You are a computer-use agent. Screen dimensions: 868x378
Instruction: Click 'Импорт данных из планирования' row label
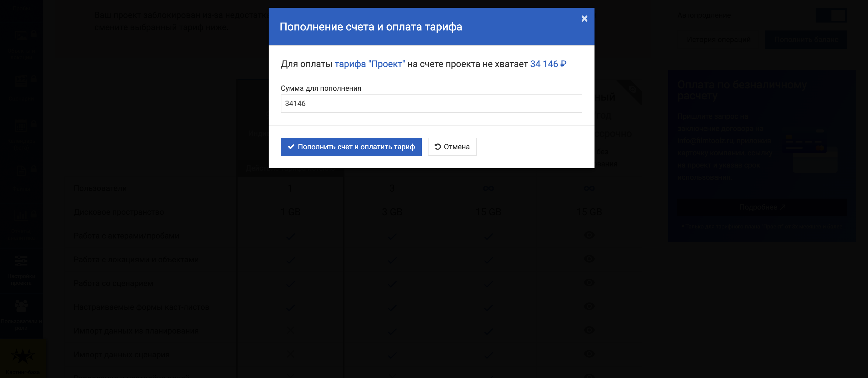tap(136, 331)
